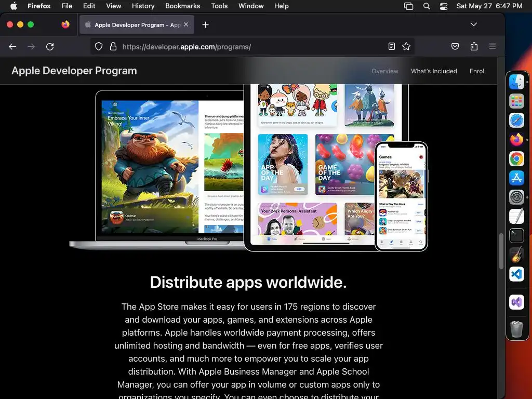Open TextEdit from the Dock
The image size is (532, 399).
pyautogui.click(x=516, y=217)
